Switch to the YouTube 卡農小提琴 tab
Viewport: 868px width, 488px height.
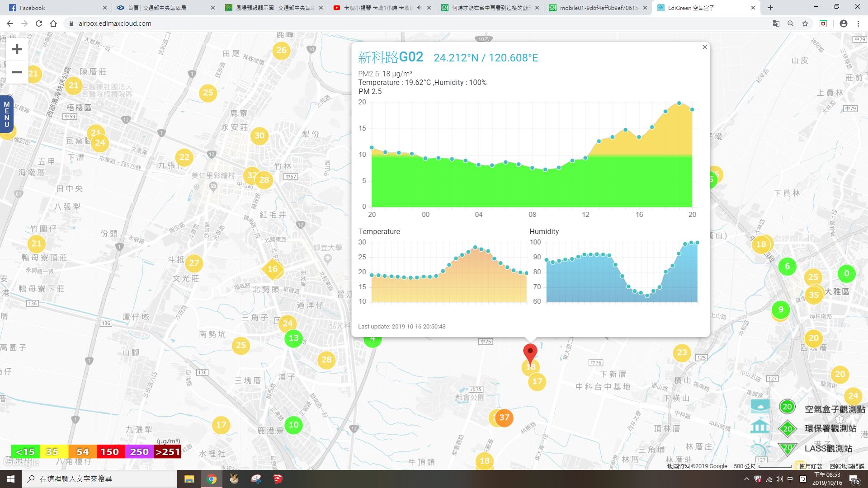(378, 8)
